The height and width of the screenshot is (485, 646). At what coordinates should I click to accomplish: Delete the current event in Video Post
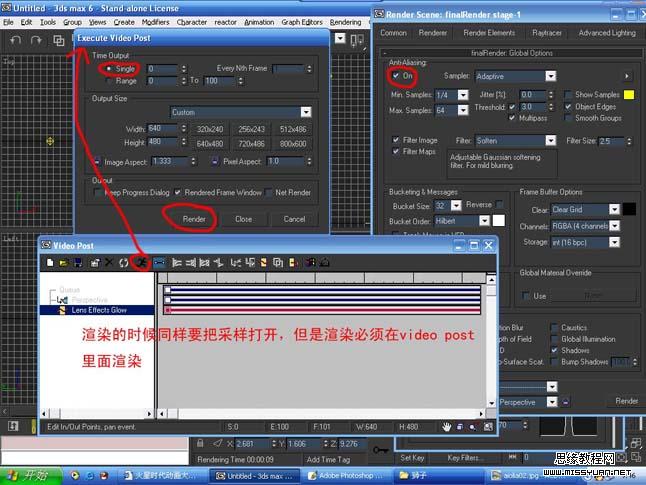coord(109,263)
